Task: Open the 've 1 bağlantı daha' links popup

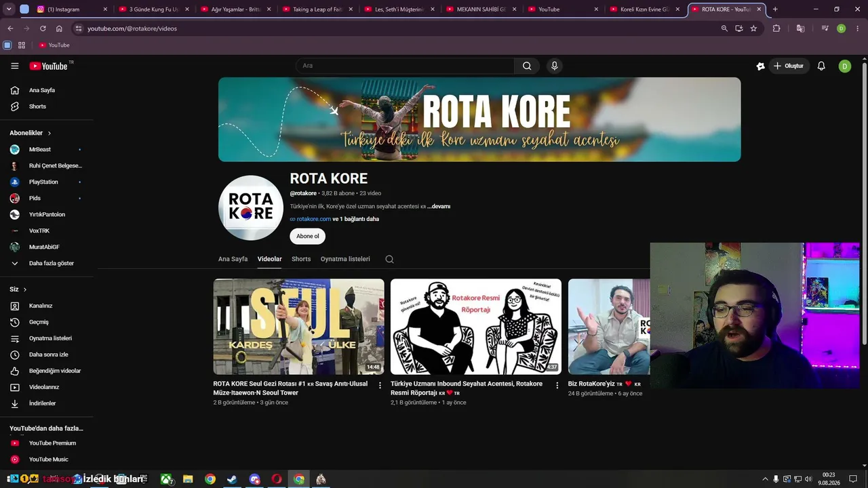Action: [x=355, y=219]
